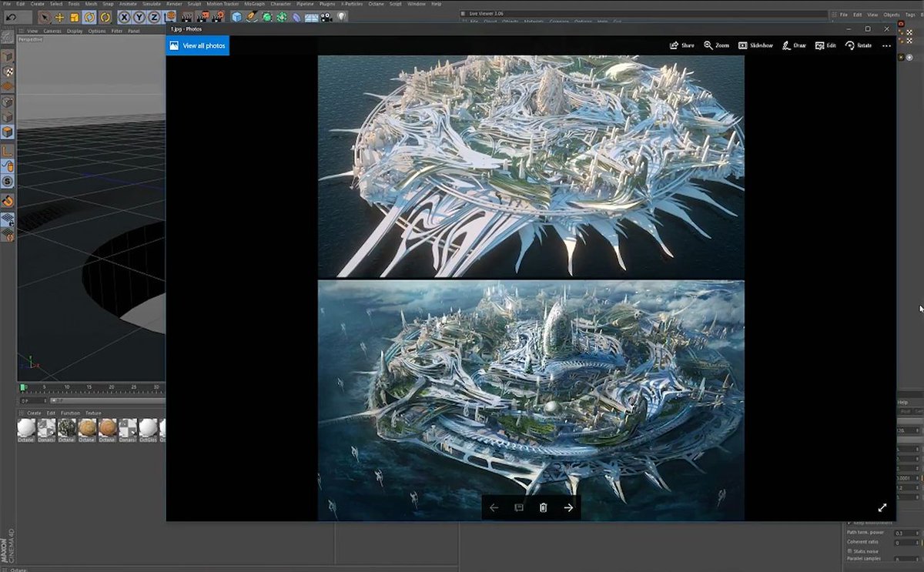Viewport: 924px width, 572px height.
Task: Toggle the Tweak mode mouse icon
Action: pyautogui.click(x=8, y=165)
